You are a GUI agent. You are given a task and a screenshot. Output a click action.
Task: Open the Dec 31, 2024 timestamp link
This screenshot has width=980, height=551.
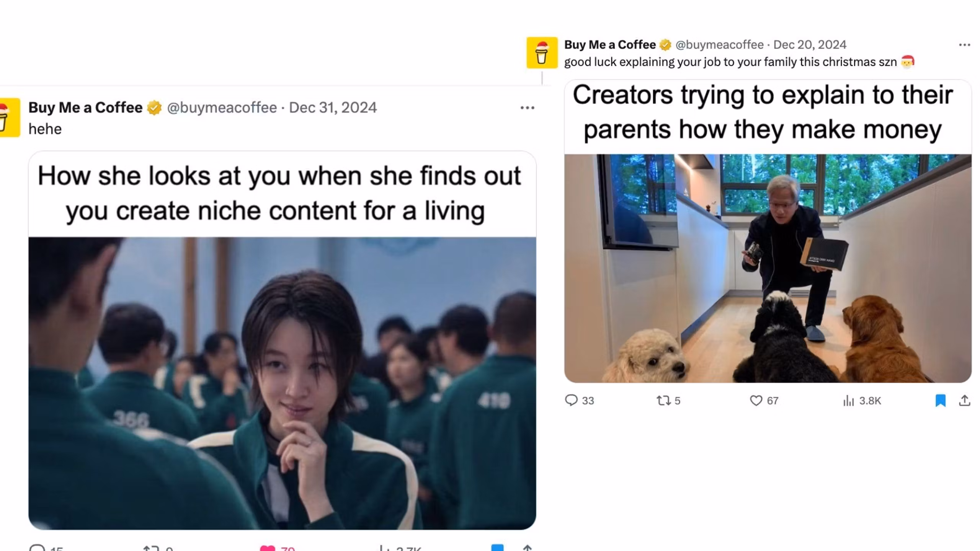point(333,108)
